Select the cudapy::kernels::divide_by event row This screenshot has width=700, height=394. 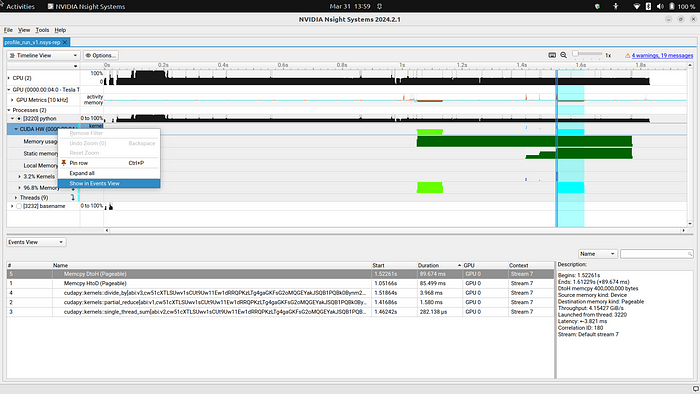pos(280,293)
